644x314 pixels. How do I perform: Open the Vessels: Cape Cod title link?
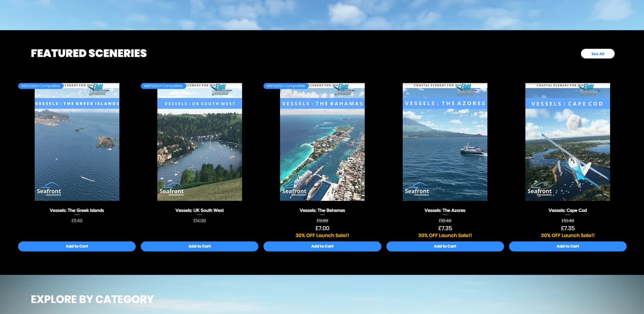click(x=568, y=210)
